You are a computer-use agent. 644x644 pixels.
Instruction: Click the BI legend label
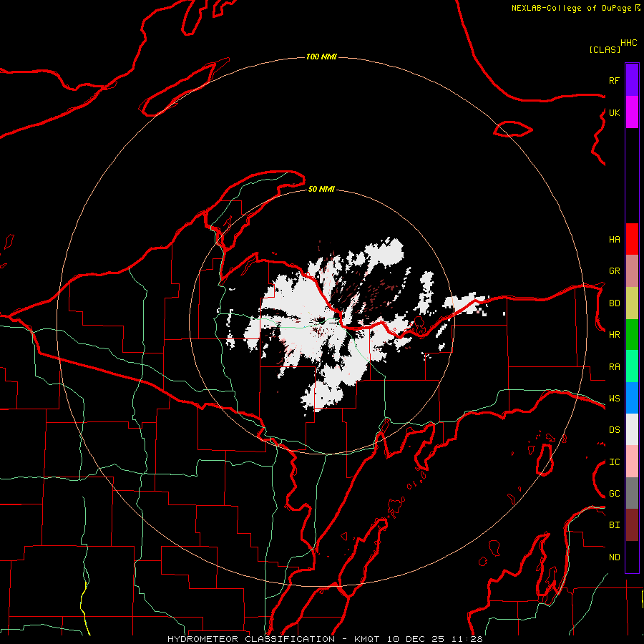click(x=615, y=525)
